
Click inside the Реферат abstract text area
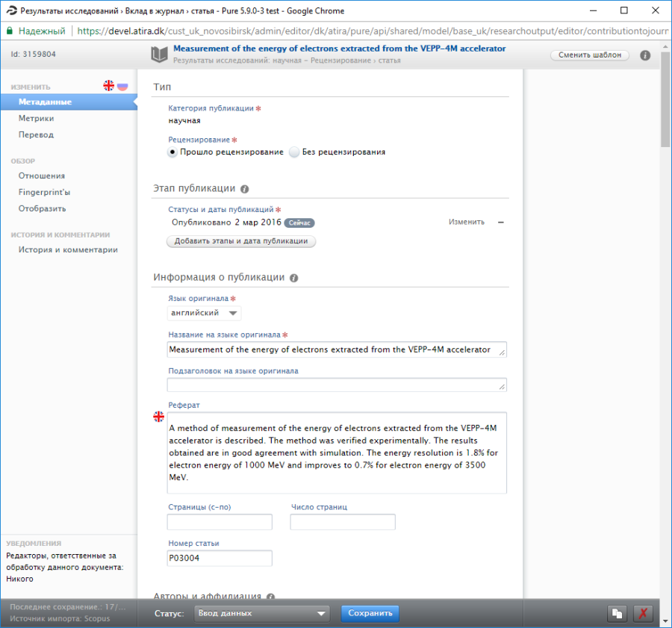pos(337,453)
